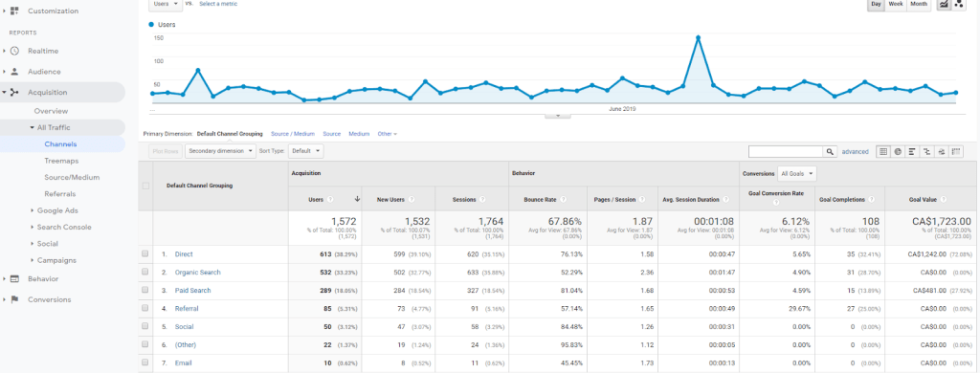Switch to pie chart percentage view
The image size is (980, 373).
[x=898, y=151]
